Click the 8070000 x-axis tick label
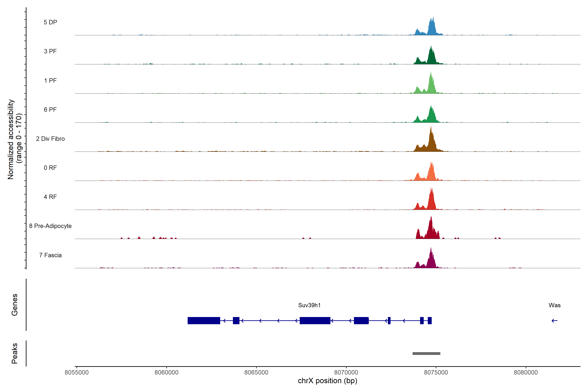This screenshot has height=392, width=588. (x=346, y=373)
